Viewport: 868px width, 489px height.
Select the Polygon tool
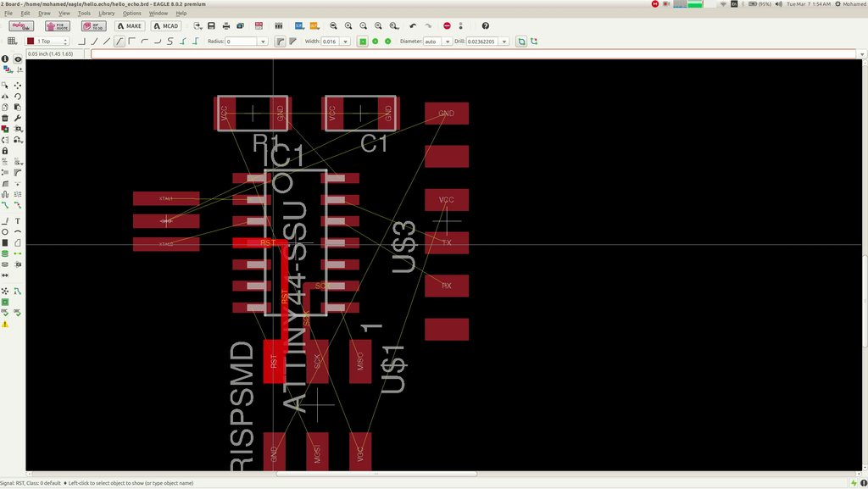click(x=18, y=243)
